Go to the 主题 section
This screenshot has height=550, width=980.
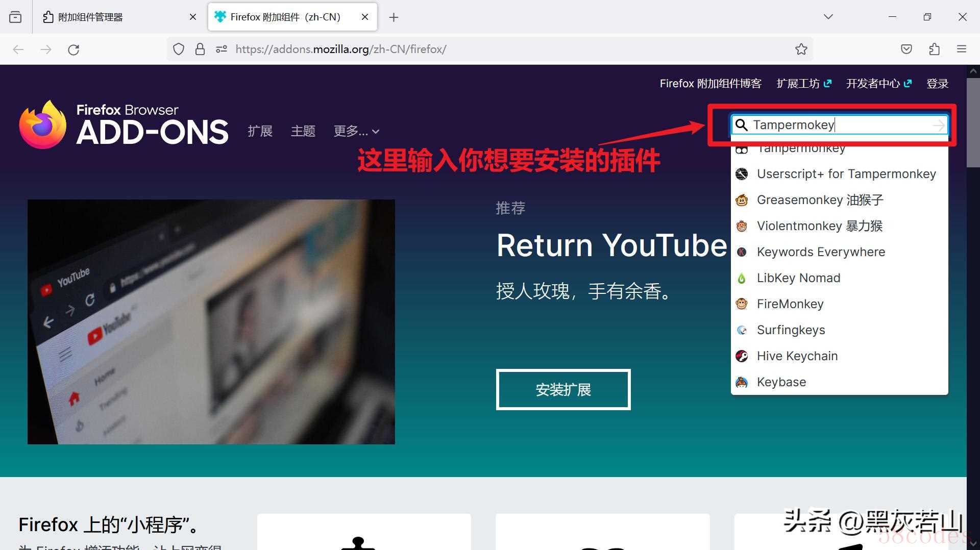(x=303, y=131)
